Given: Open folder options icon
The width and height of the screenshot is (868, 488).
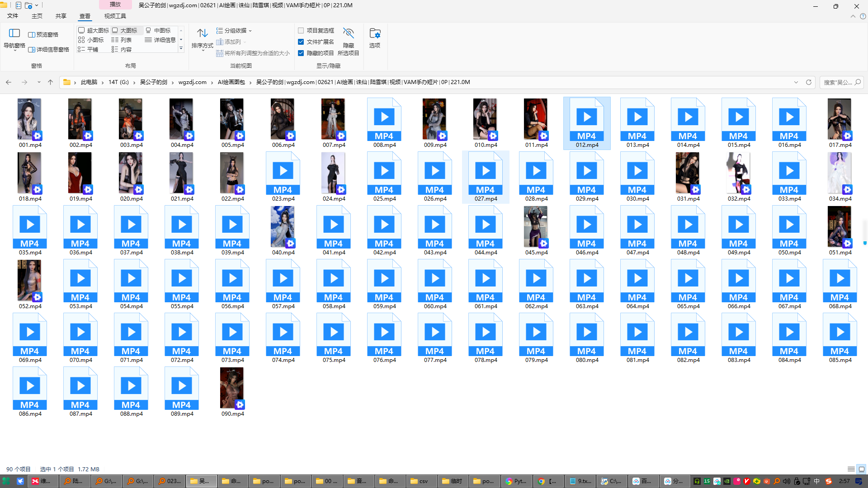Looking at the screenshot, I should tap(374, 33).
